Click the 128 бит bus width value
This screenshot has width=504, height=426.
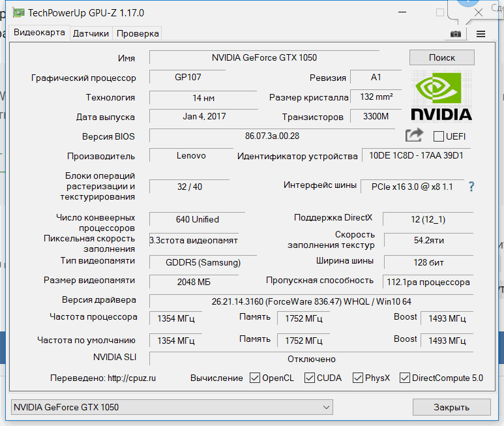click(428, 262)
